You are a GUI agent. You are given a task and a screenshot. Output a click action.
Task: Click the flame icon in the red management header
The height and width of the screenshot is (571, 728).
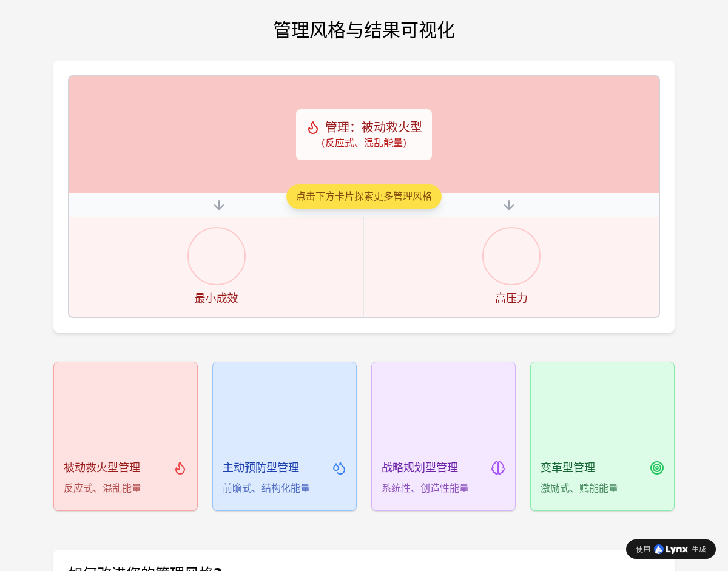tap(313, 127)
